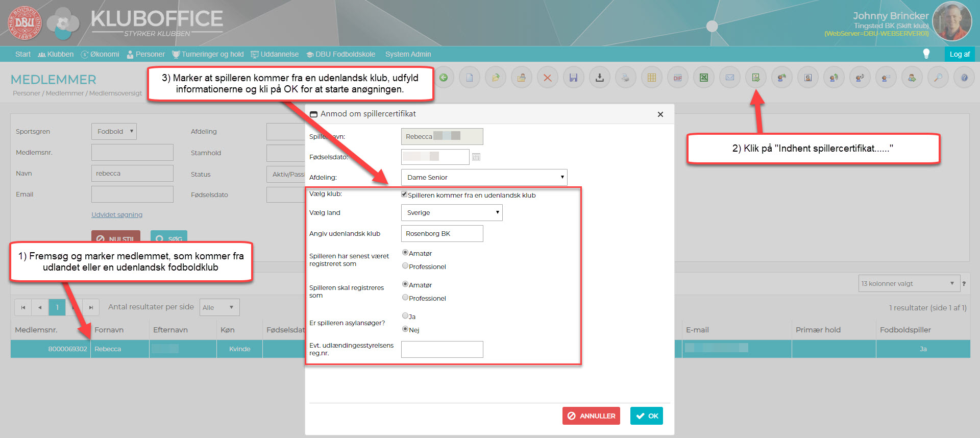Click the blue question mark help icon
Viewport: 980px width, 438px height.
[x=964, y=78]
